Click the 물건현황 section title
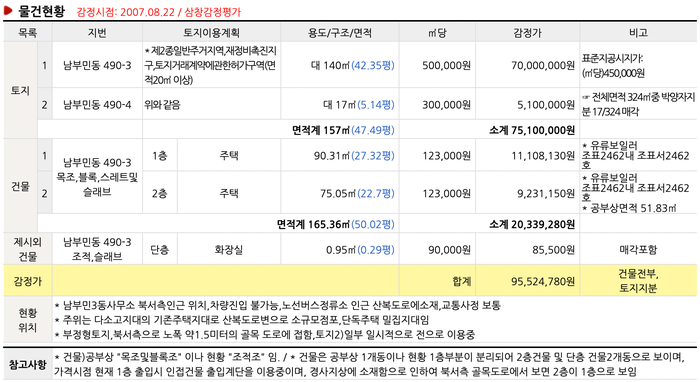700x382 pixels. point(41,11)
